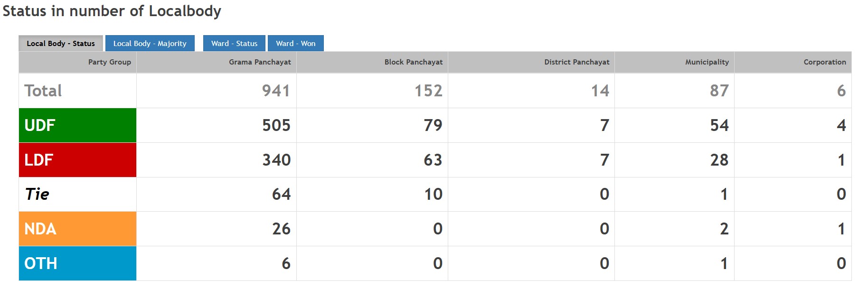Click UDF Grama Panchayat value 505
This screenshot has width=868, height=298.
click(276, 125)
